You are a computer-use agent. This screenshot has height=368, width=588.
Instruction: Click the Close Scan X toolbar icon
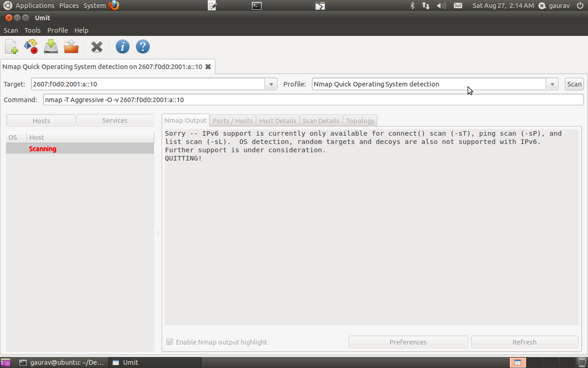97,47
